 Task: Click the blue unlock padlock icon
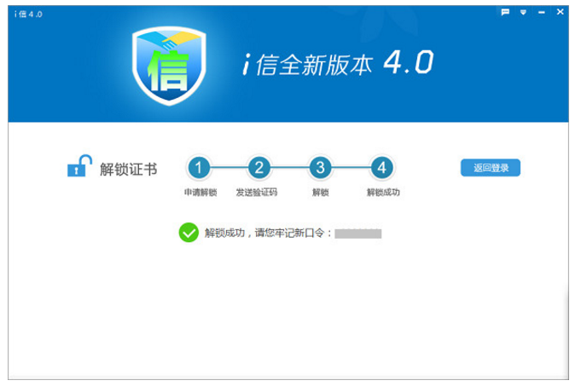pos(79,165)
